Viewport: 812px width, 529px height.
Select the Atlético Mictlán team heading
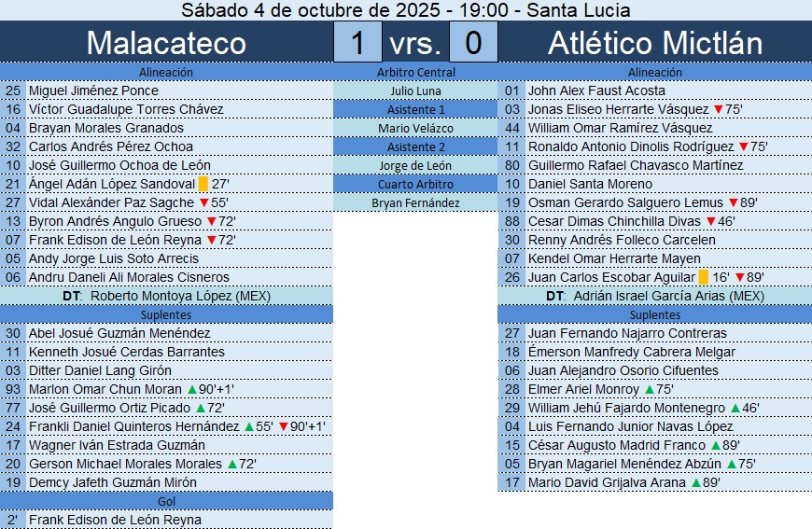tap(655, 43)
